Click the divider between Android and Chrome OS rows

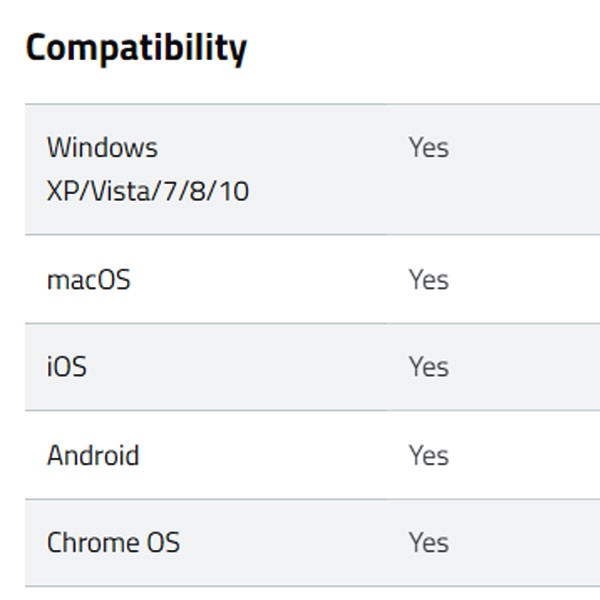300,499
